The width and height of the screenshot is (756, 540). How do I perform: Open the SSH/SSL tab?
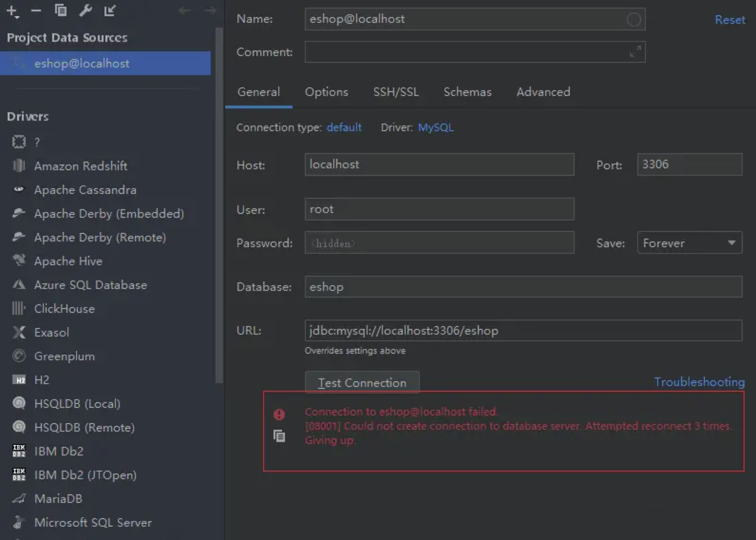pos(396,92)
